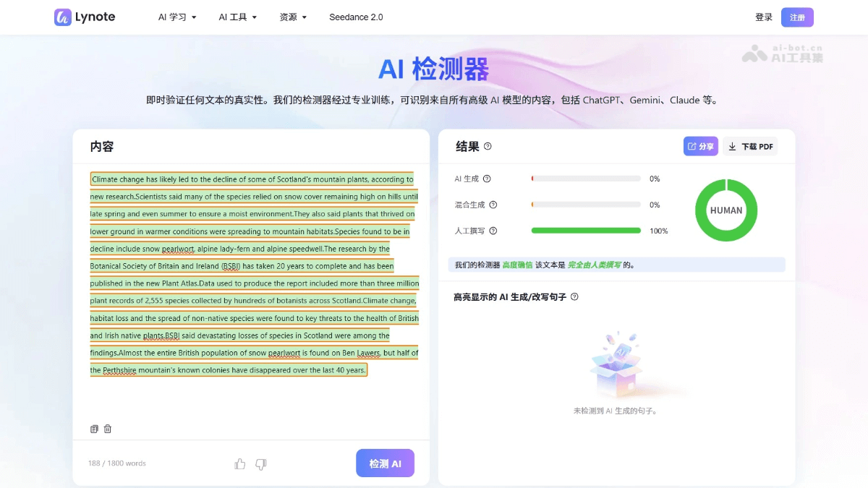Image resolution: width=868 pixels, height=488 pixels.
Task: Expand the AI 学习 dropdown menu
Action: tap(177, 17)
